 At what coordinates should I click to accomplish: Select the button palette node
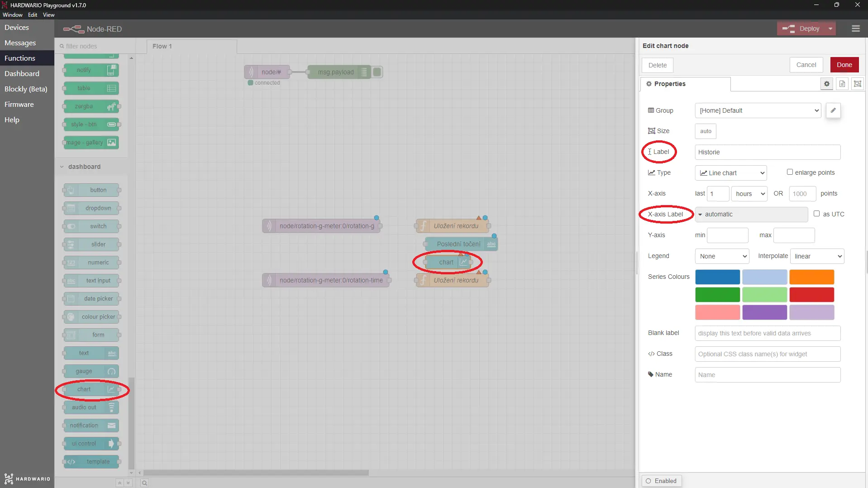pyautogui.click(x=91, y=190)
